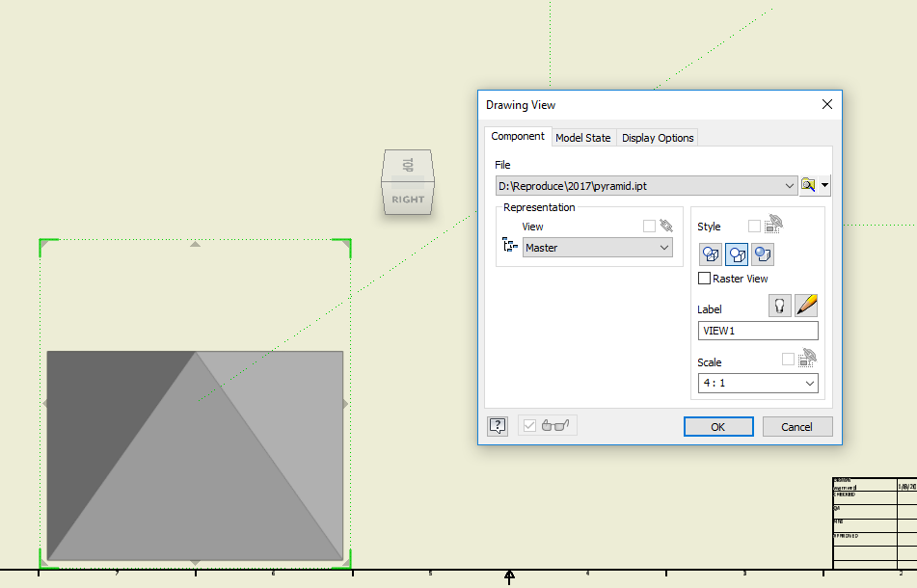
Task: Edit view label using the pencil icon
Action: (x=806, y=305)
